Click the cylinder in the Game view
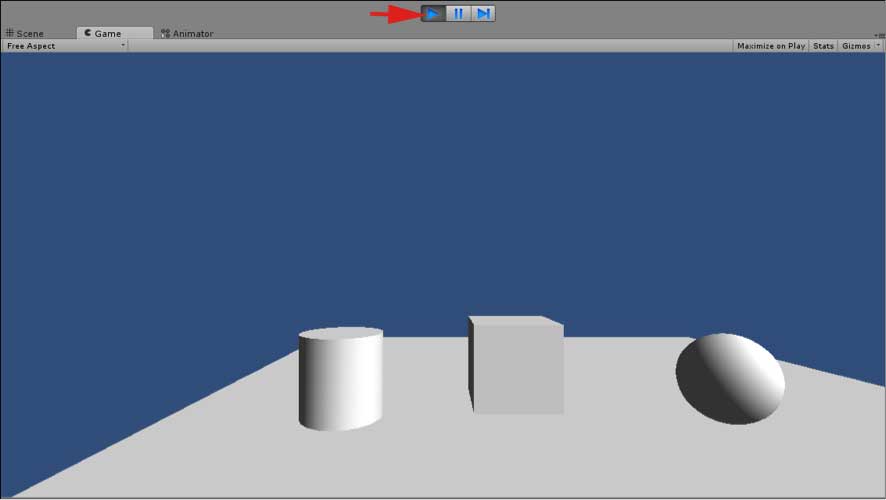The image size is (886, 500). point(341,379)
